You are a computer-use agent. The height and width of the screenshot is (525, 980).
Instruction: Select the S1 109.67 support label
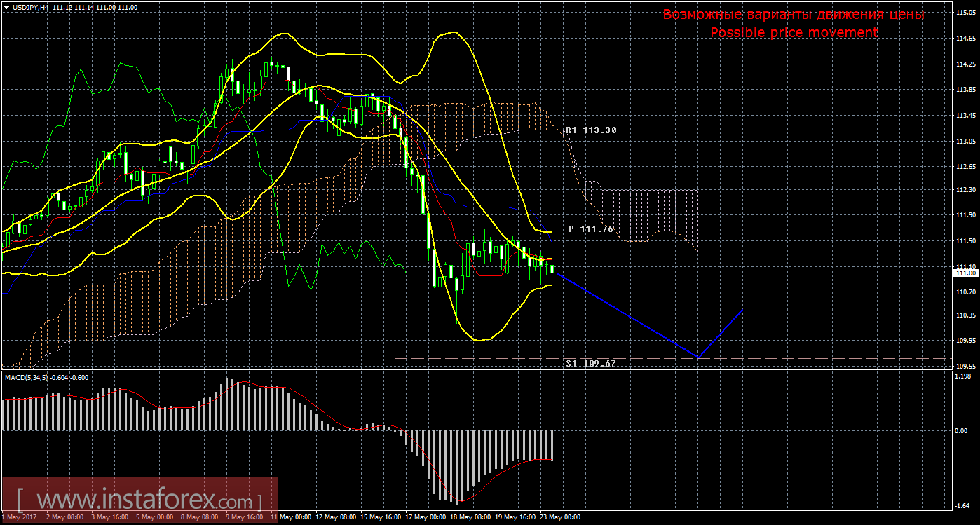(x=590, y=364)
